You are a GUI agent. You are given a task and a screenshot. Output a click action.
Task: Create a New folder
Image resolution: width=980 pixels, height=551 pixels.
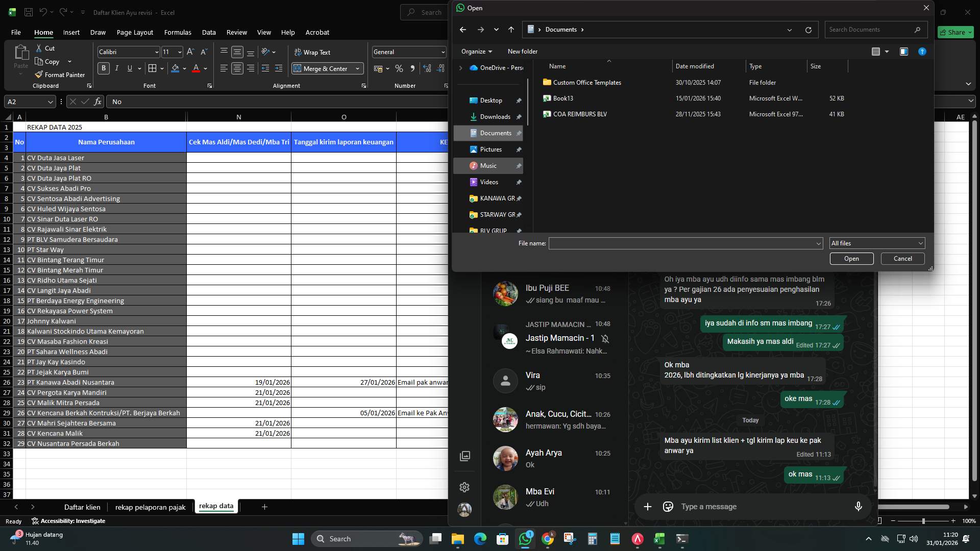click(522, 51)
